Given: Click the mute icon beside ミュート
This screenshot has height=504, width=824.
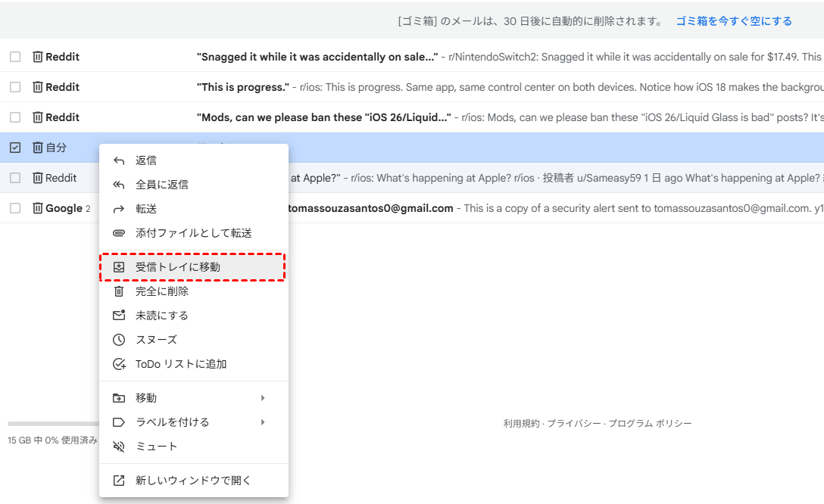Looking at the screenshot, I should (119, 446).
